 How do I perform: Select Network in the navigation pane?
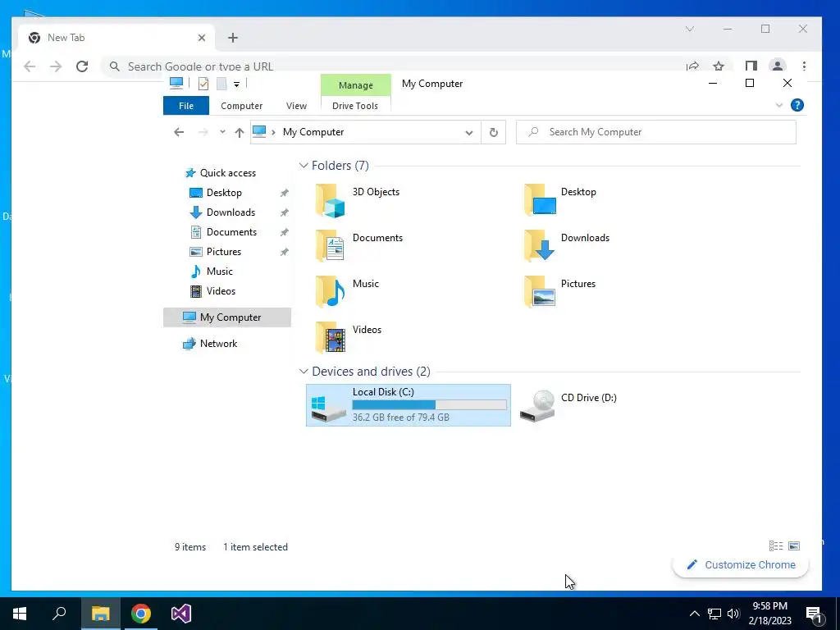click(218, 344)
